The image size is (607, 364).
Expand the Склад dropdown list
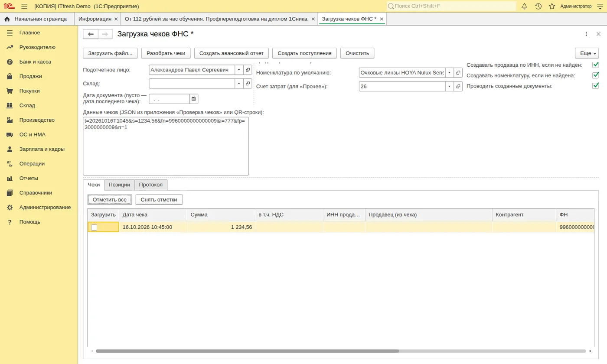(x=239, y=84)
